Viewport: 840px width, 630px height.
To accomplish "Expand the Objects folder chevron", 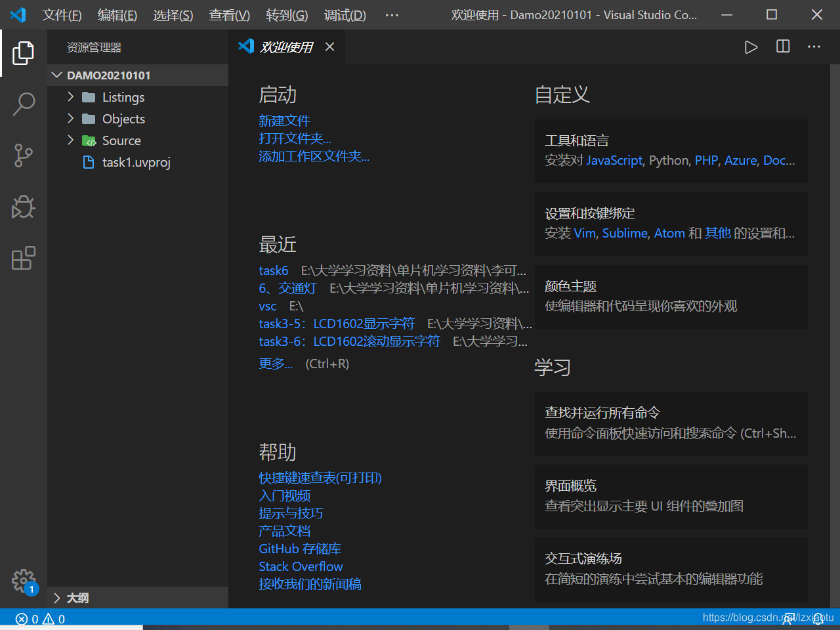I will (70, 119).
